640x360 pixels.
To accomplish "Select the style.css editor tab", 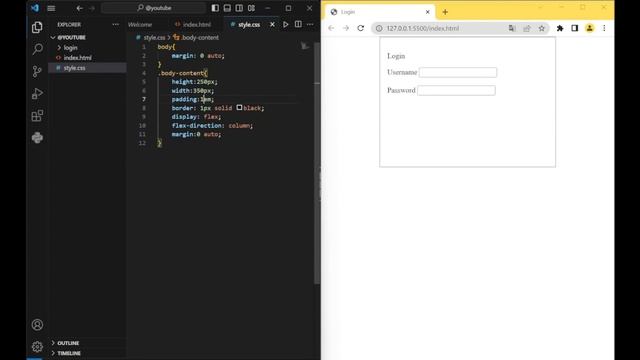I will coord(245,24).
